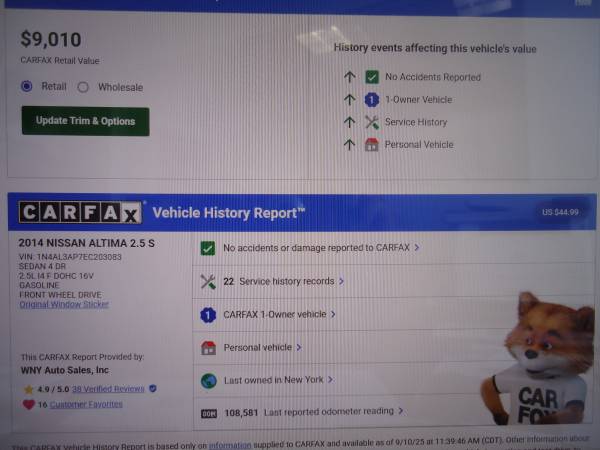
Task: Click the house icon beside Personal vehicle link
Action: [x=209, y=348]
